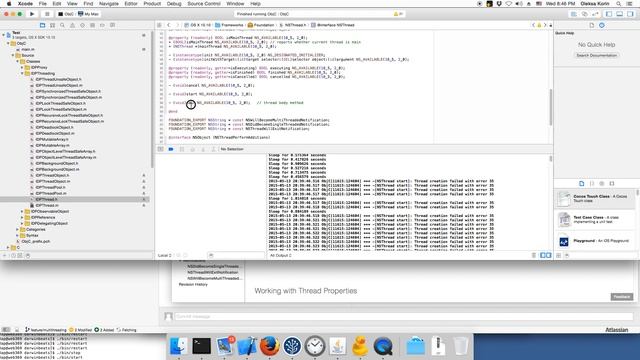Show the Issue navigator

click(x=72, y=25)
